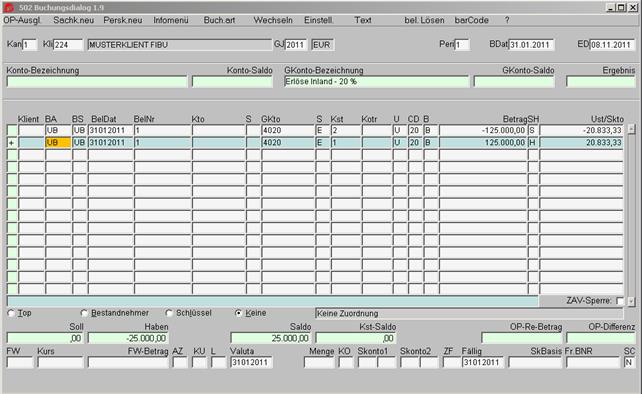Click the bel. Lösen menu entry
The image size is (642, 394).
coord(424,20)
